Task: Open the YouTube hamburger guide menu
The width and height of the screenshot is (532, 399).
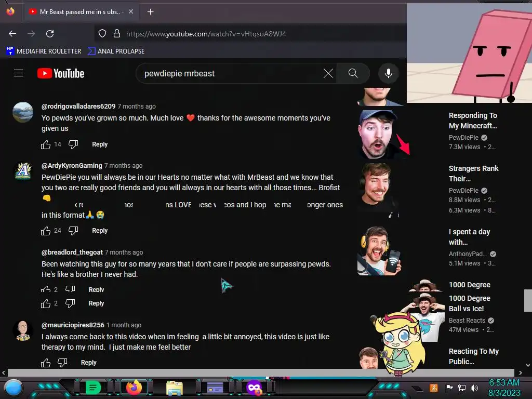Action: click(19, 73)
